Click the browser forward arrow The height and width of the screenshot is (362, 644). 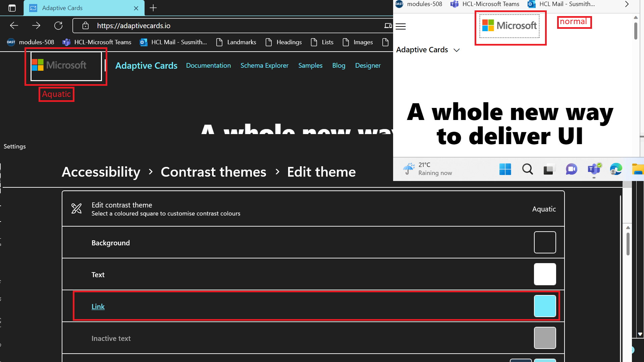(36, 25)
